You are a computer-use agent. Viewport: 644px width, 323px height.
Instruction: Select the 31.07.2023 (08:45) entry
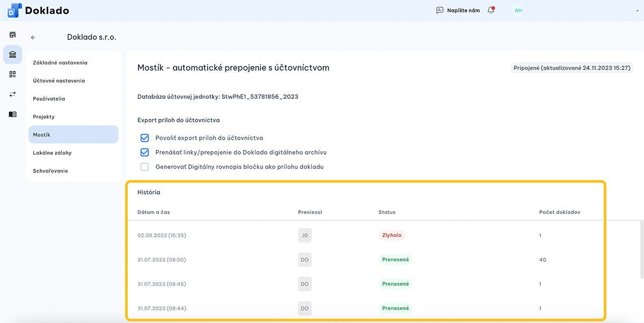[x=162, y=284]
